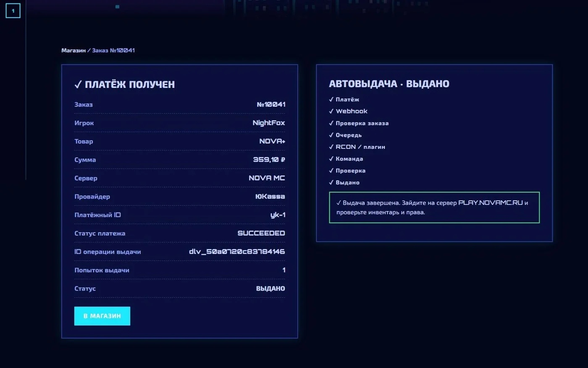The image size is (588, 368).
Task: Select delivery attempts value '1'
Action: pos(284,270)
